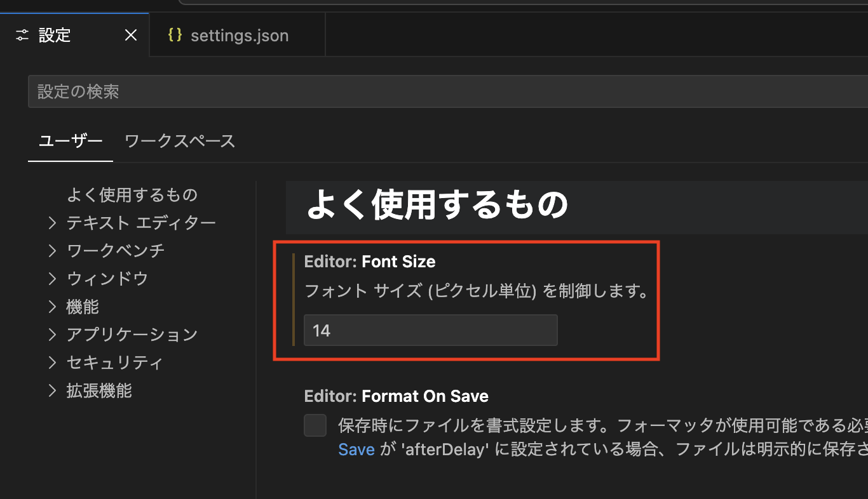The image size is (868, 499).
Task: Click the curly braces icon on settings.json tab
Action: coord(175,35)
